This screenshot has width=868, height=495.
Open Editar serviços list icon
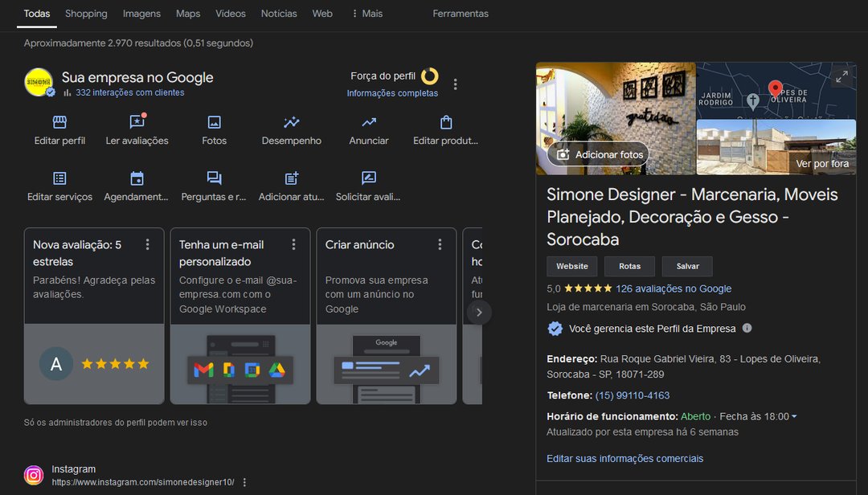(x=59, y=178)
